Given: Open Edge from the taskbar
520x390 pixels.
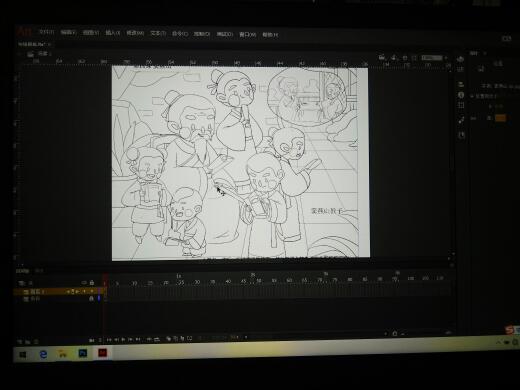Looking at the screenshot, I should click(43, 354).
